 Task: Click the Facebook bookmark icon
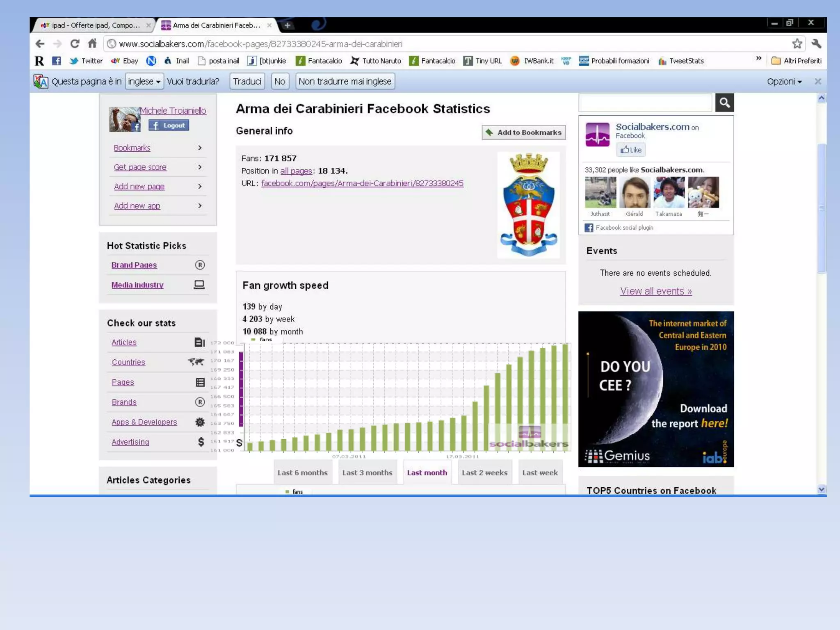(57, 61)
